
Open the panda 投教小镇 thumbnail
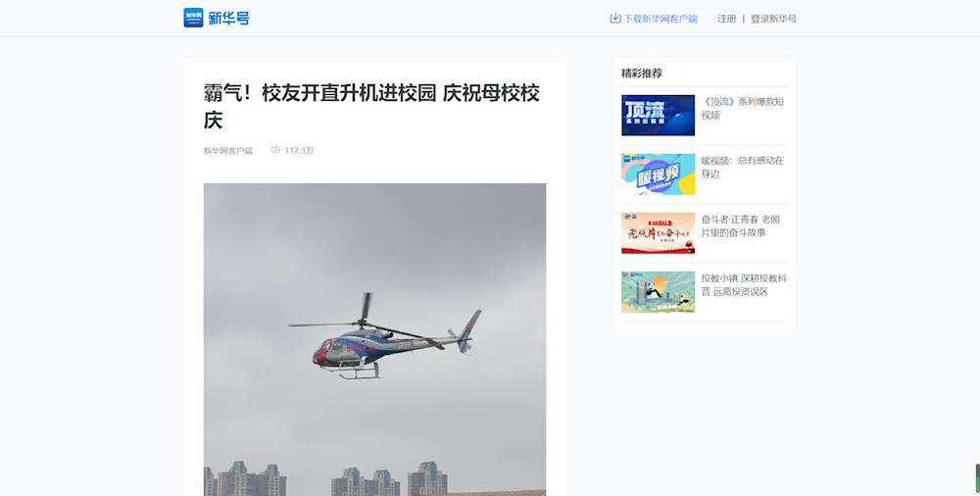[658, 291]
